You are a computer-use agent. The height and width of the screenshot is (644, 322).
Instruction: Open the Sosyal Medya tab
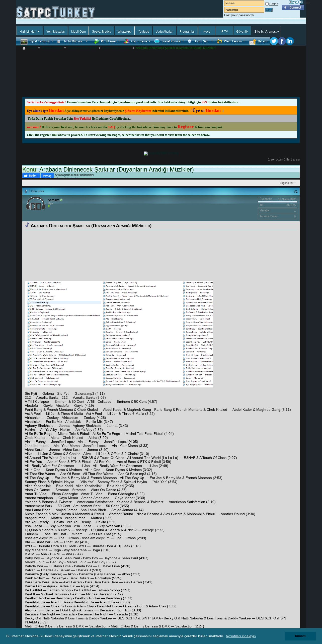pyautogui.click(x=102, y=31)
